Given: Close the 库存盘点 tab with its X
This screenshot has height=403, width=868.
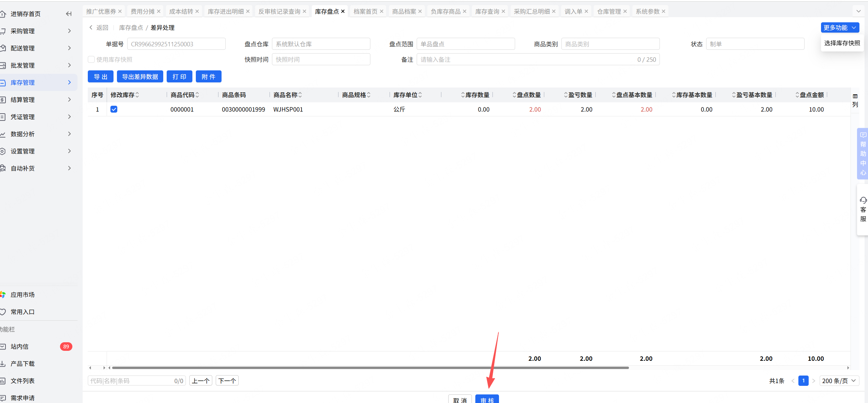Looking at the screenshot, I should click(343, 11).
